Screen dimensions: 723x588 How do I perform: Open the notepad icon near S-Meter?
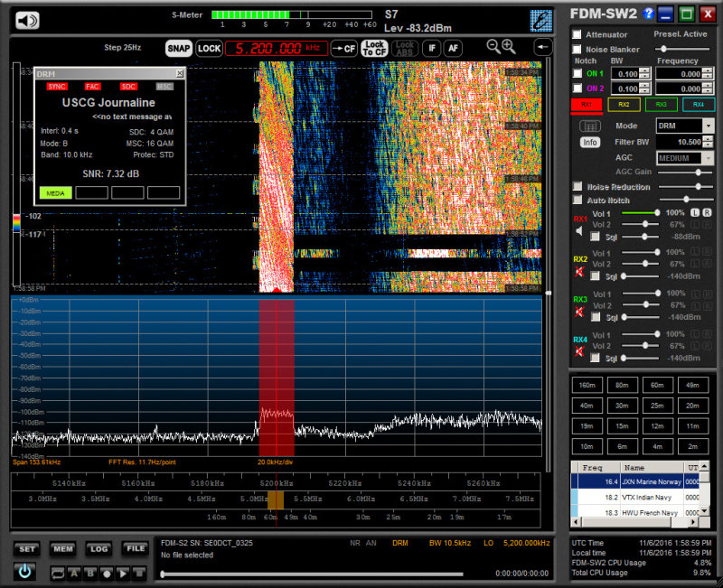click(x=540, y=21)
